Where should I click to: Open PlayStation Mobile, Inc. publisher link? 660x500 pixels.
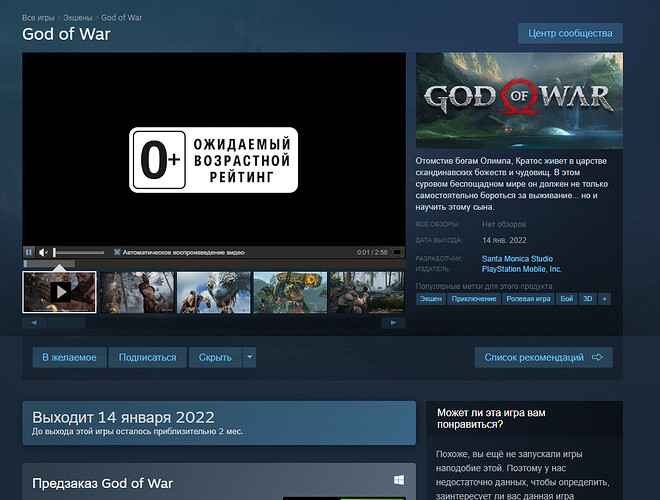(522, 269)
